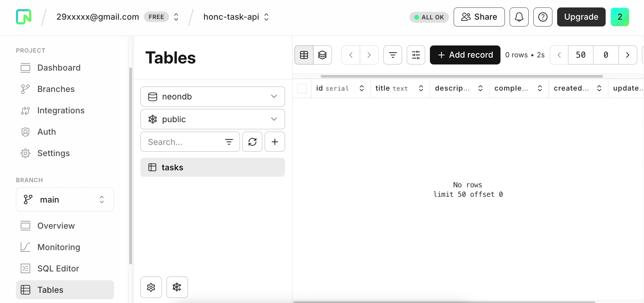This screenshot has height=303, width=644.
Task: Click the horizontal scrollbar above column headers
Action: 461,76
